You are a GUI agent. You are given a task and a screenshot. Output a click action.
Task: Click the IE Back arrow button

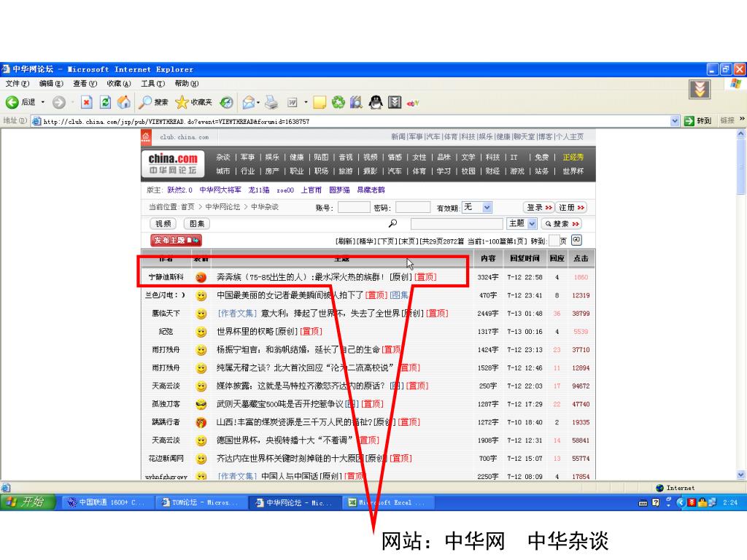coord(12,102)
